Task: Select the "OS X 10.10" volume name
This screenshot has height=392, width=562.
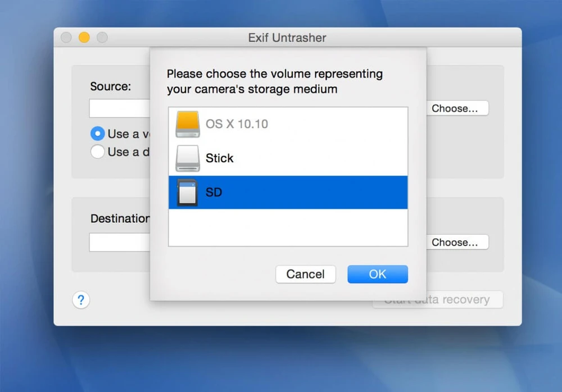Action: (x=237, y=124)
